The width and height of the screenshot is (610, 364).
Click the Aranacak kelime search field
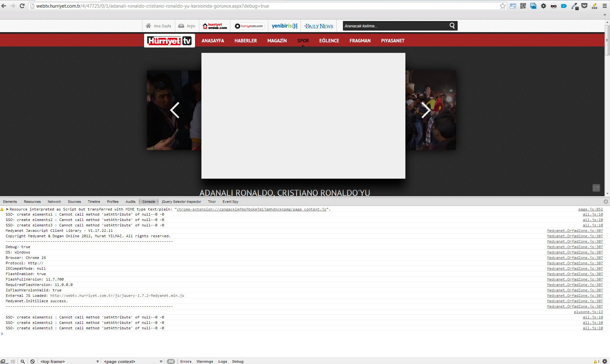click(x=395, y=26)
